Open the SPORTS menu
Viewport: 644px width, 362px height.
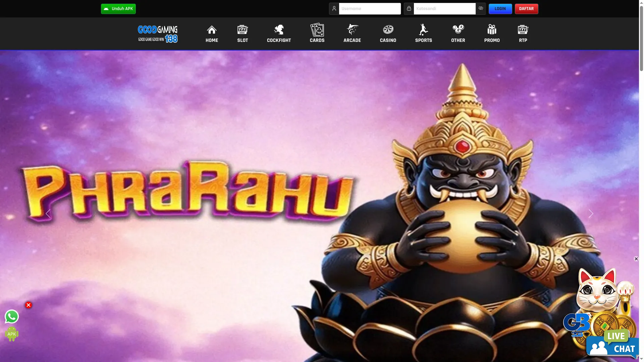point(424,34)
